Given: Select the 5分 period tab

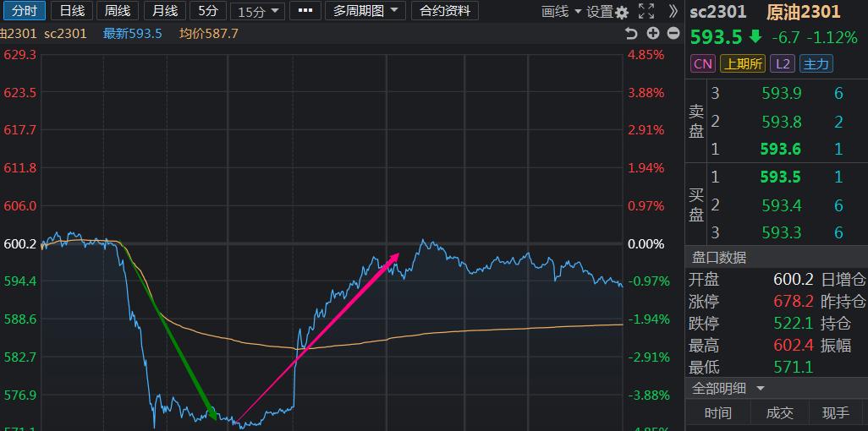Looking at the screenshot, I should click(208, 10).
